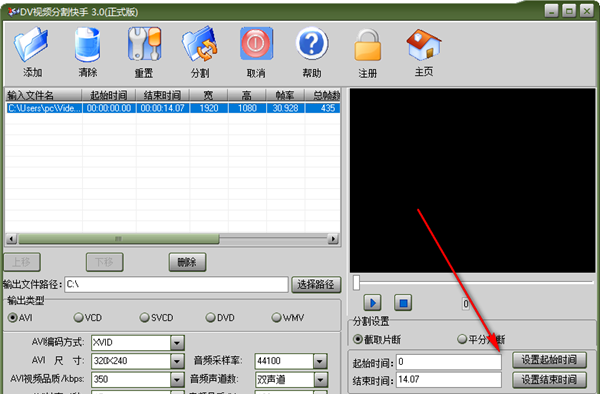Click the preview seek slider handle
Screen dimensions: 600x394
(x=357, y=282)
